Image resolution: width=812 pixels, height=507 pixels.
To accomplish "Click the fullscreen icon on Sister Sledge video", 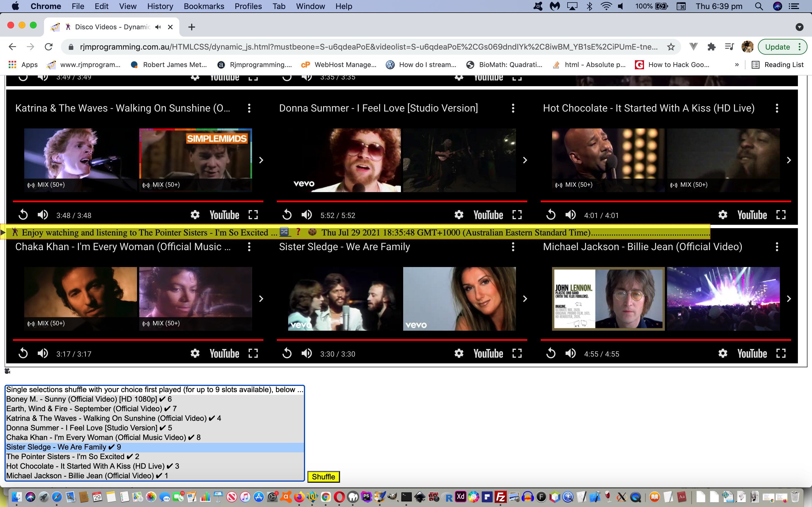I will tap(517, 353).
